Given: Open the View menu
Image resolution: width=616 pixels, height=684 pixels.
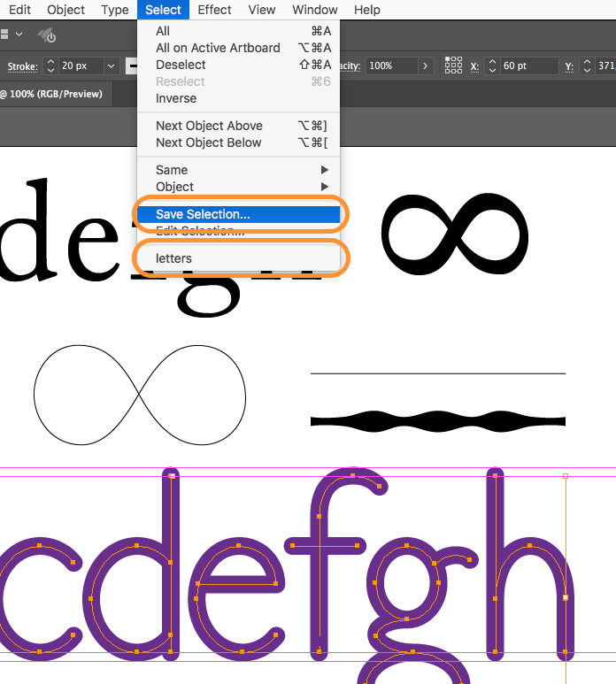Looking at the screenshot, I should coord(262,10).
